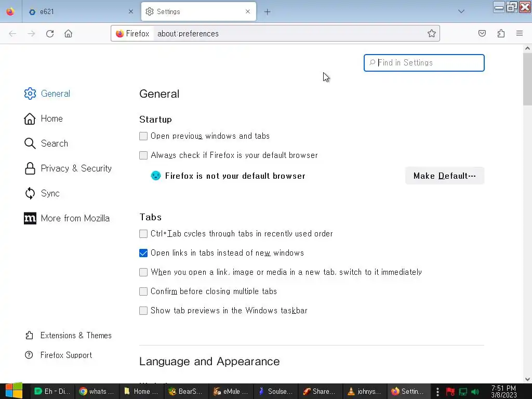Open Firefox Support link

[x=58, y=355]
